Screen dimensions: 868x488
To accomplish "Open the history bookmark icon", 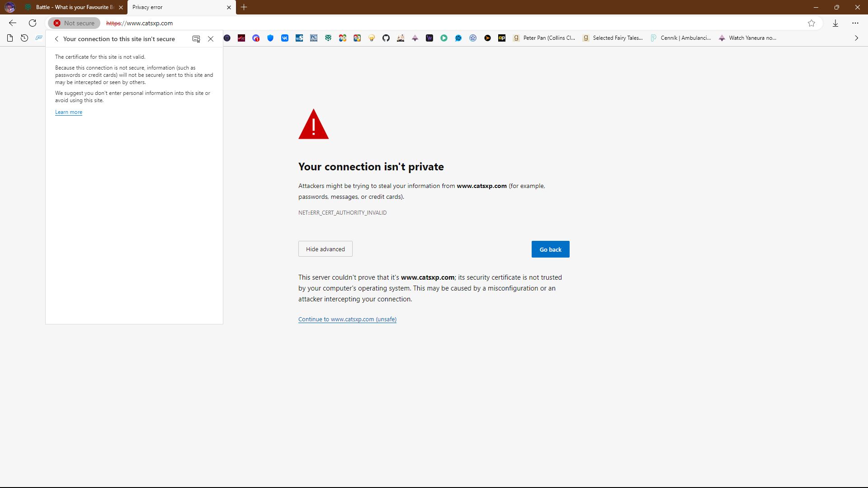I will tap(24, 38).
